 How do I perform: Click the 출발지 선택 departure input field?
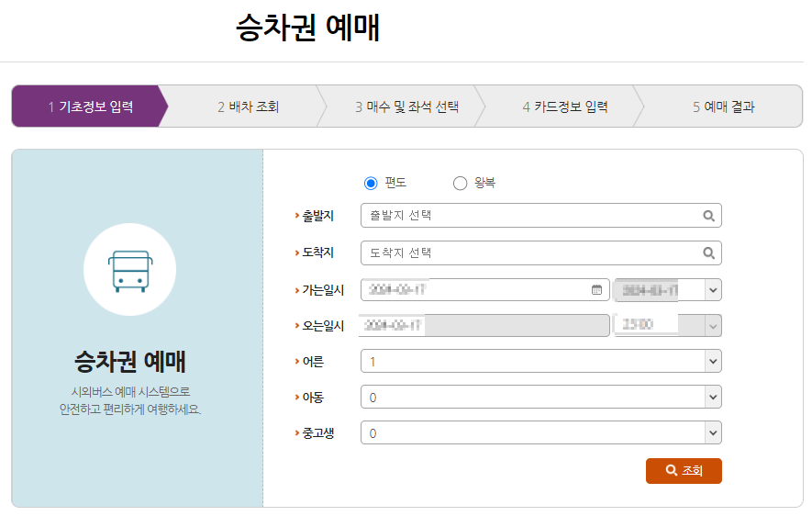coord(540,216)
